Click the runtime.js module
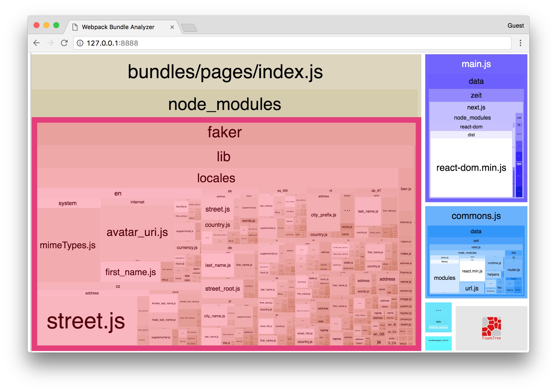The width and height of the screenshot is (557, 392). 494,263
